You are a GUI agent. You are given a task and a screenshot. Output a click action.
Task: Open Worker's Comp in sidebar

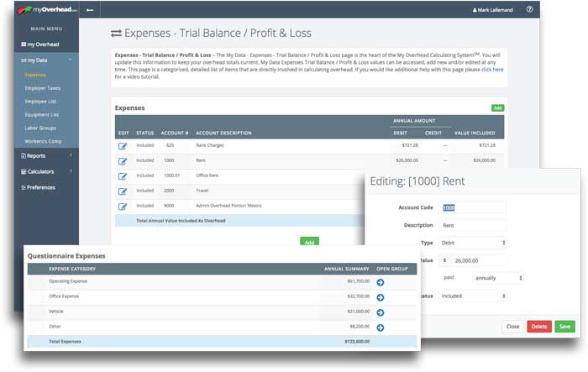point(43,141)
